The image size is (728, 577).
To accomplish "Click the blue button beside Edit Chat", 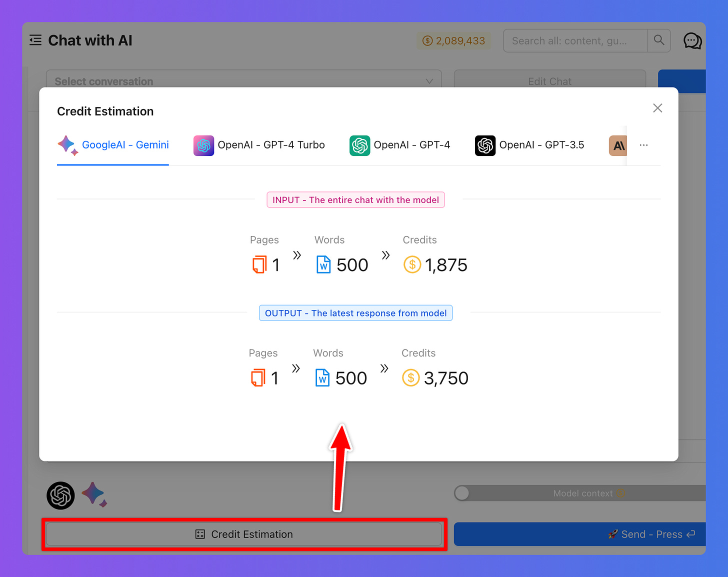I will click(x=682, y=81).
